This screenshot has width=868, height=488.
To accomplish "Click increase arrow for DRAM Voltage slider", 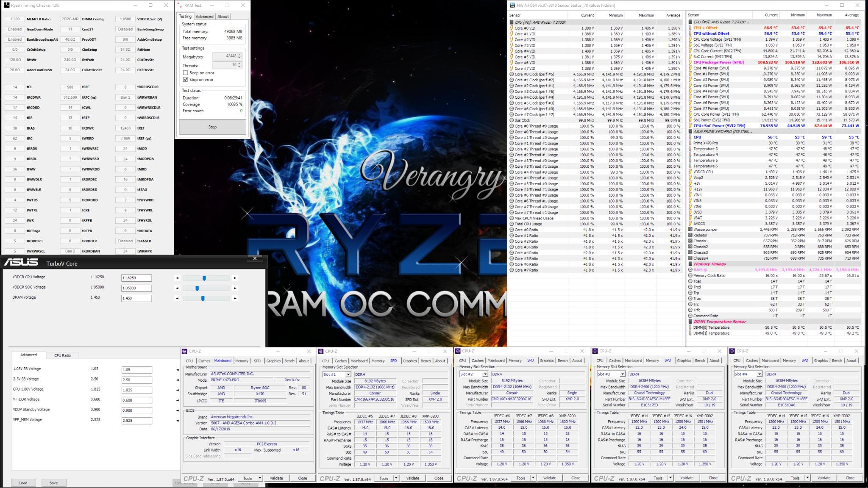I will point(235,299).
